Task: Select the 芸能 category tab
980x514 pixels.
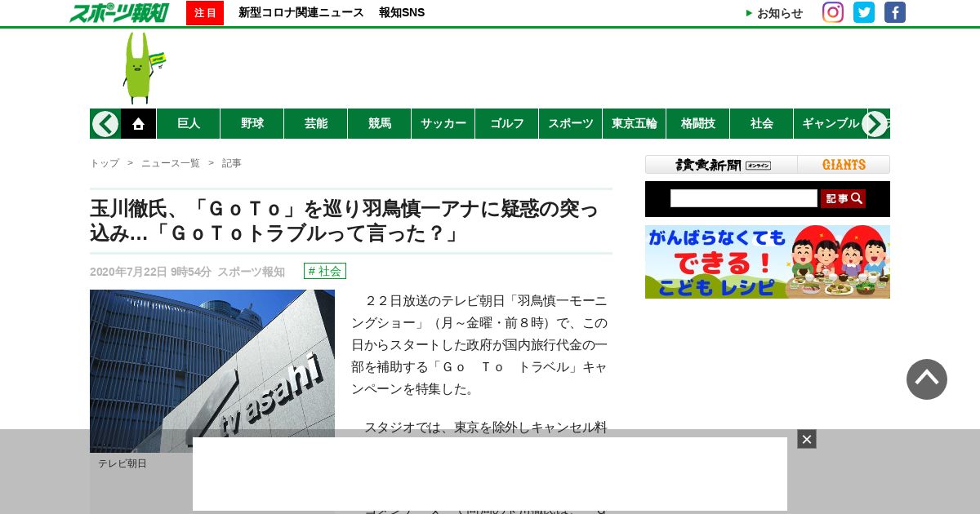Action: (x=316, y=123)
